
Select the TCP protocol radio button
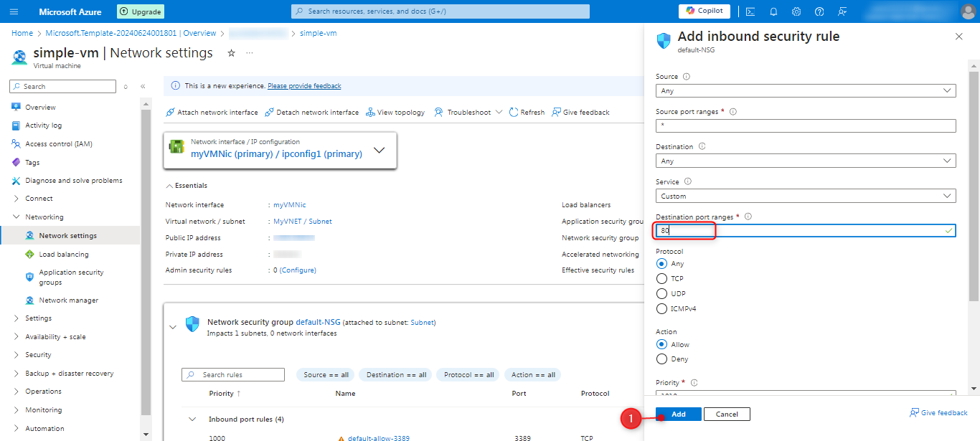pyautogui.click(x=661, y=279)
